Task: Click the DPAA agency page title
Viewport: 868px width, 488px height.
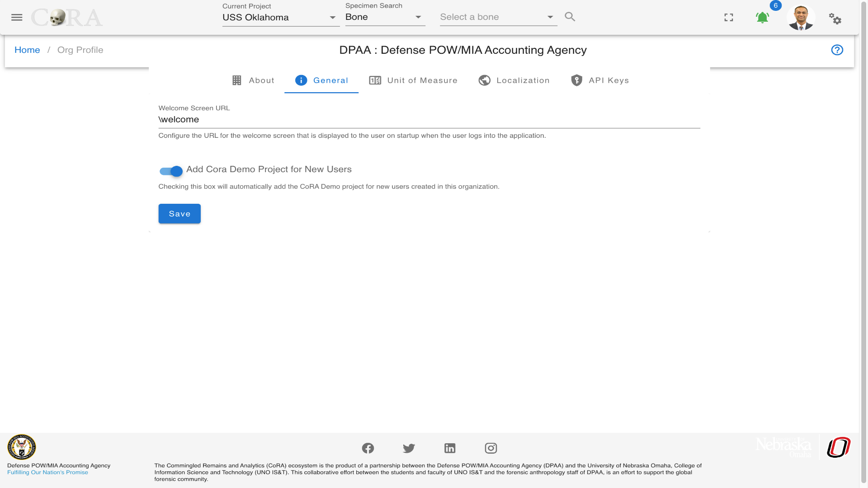Action: pos(463,50)
